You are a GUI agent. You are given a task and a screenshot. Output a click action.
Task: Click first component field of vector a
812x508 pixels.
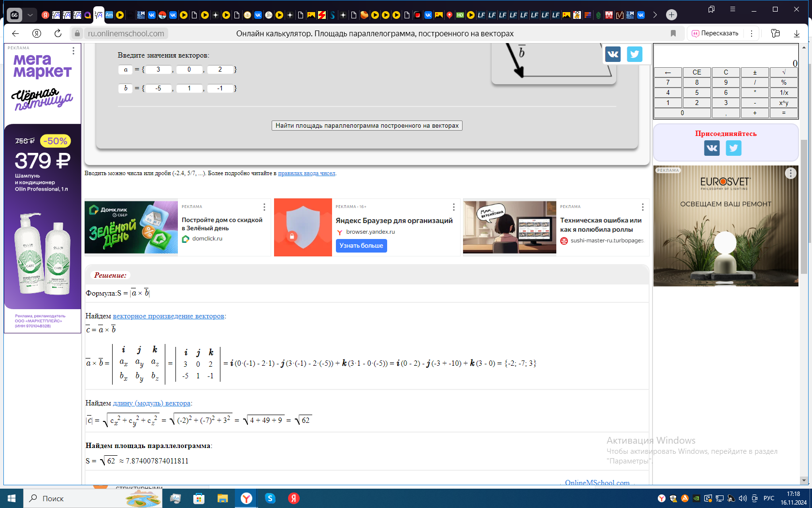pyautogui.click(x=158, y=70)
